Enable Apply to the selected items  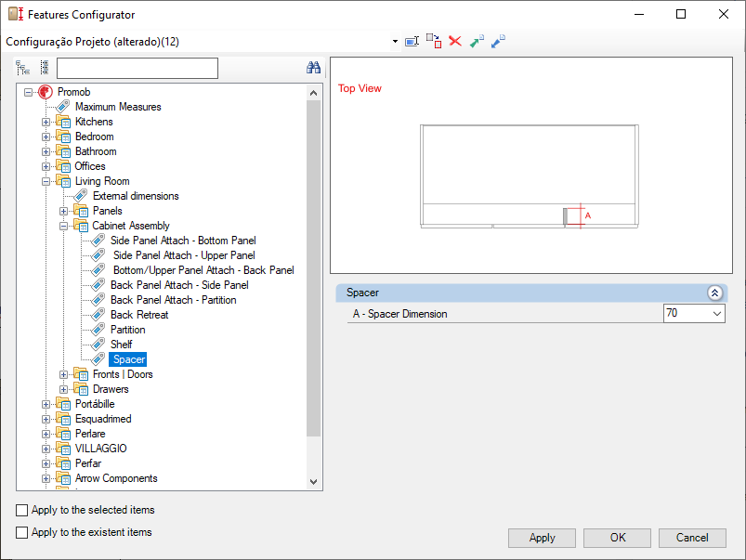(22, 510)
